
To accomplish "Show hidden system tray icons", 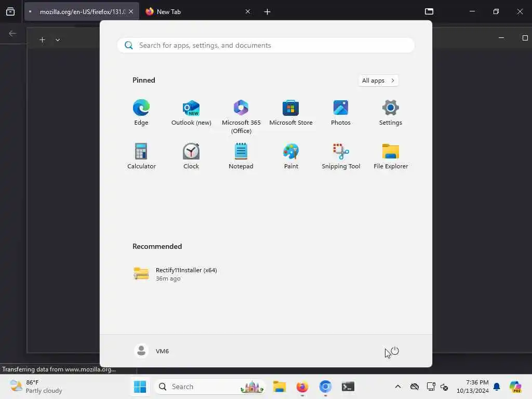I will coord(397,387).
